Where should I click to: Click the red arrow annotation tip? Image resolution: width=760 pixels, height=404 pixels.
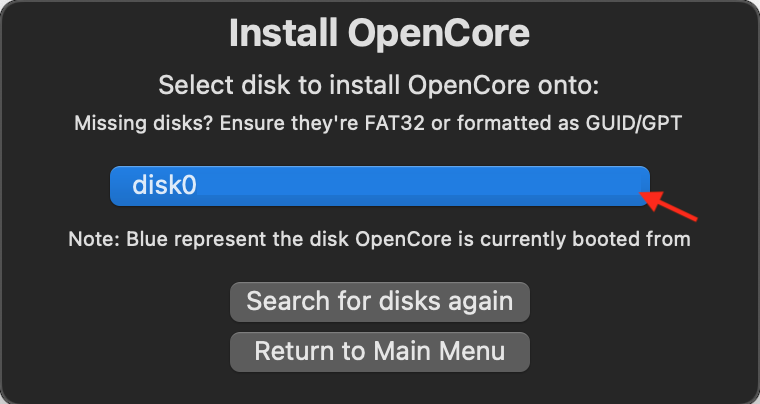click(x=644, y=196)
